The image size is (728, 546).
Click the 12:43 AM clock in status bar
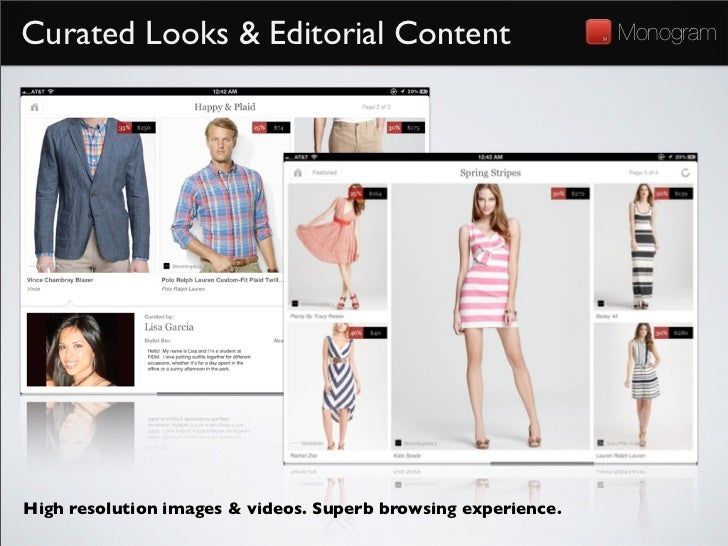tap(490, 157)
